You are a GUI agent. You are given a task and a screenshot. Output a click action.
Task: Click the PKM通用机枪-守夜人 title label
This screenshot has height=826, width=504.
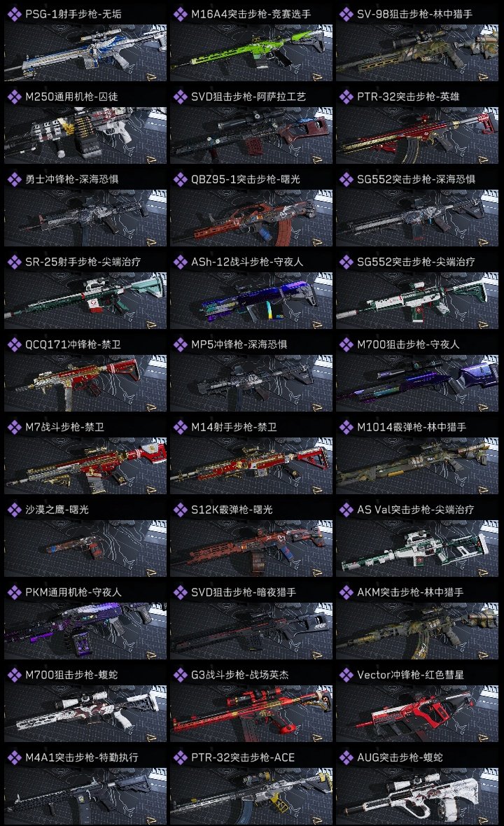[73, 592]
